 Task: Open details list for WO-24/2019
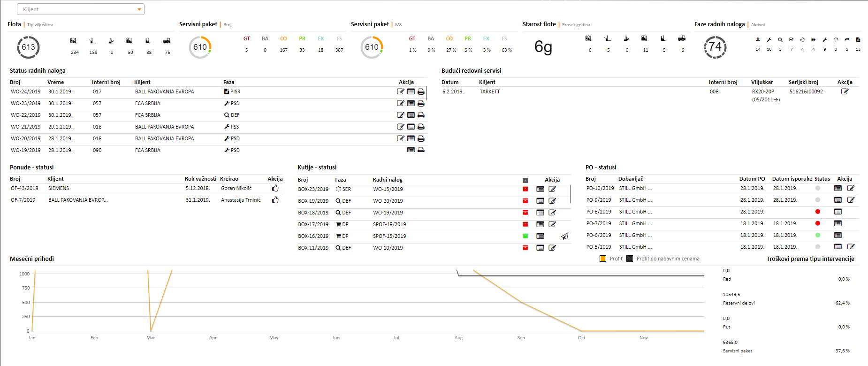(x=411, y=91)
